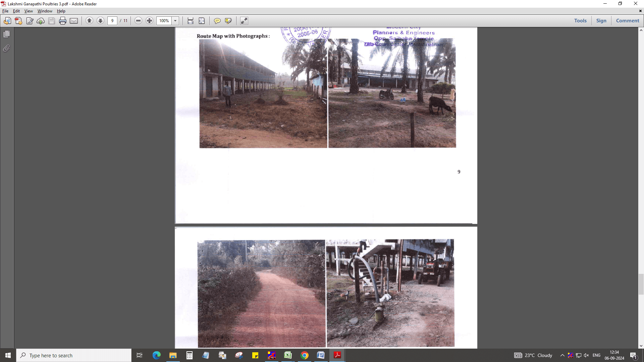Open Sticky Notes from taskbar
This screenshot has height=362, width=644.
click(255, 355)
